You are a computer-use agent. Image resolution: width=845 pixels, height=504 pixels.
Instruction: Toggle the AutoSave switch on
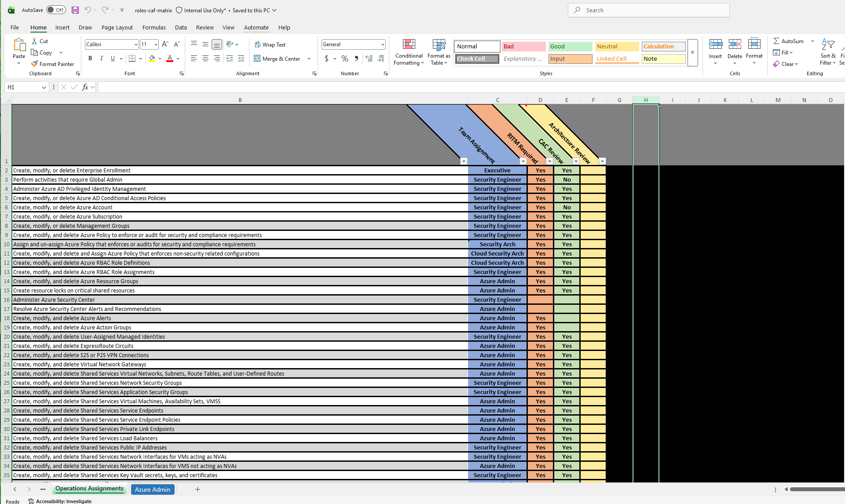pyautogui.click(x=56, y=10)
